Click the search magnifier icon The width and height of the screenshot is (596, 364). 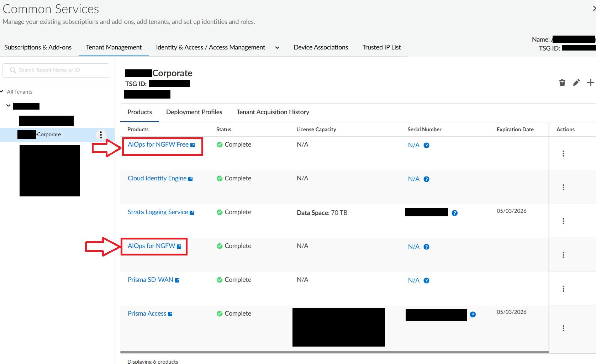(13, 70)
